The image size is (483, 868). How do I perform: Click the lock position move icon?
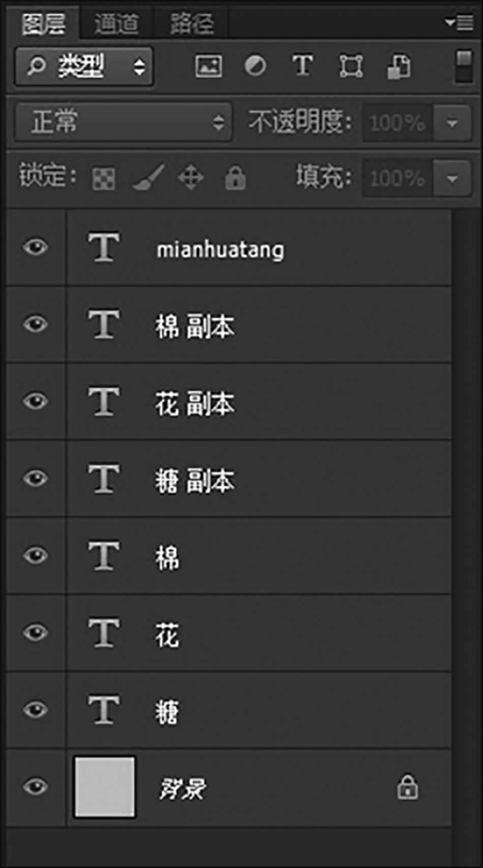tap(191, 178)
